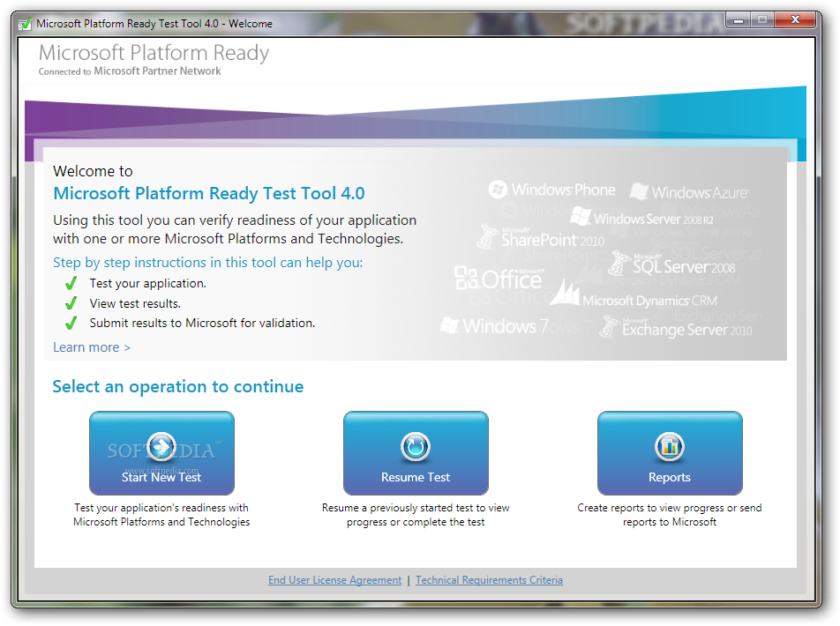Click the Windows 7 logo
Image resolution: width=840 pixels, height=626 pixels.
(494, 325)
